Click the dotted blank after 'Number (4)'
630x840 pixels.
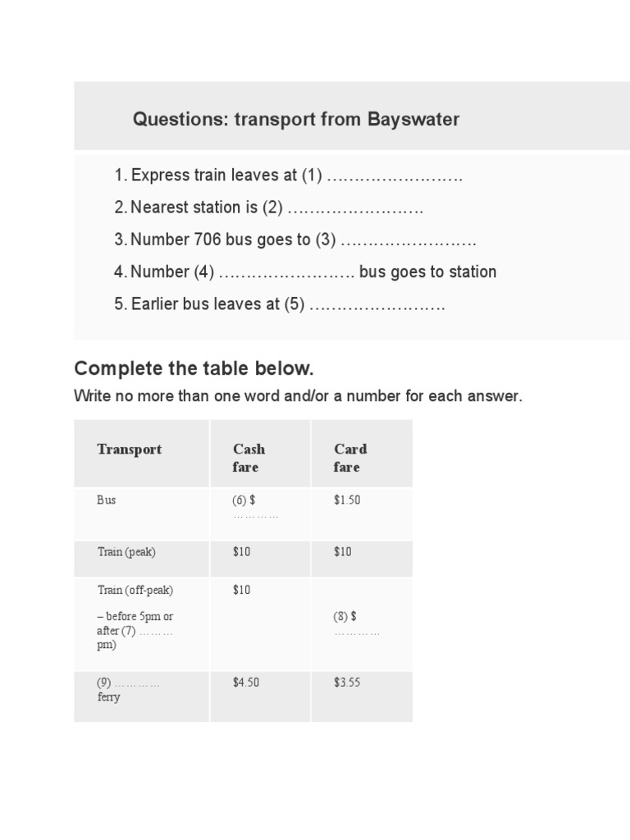tap(286, 272)
